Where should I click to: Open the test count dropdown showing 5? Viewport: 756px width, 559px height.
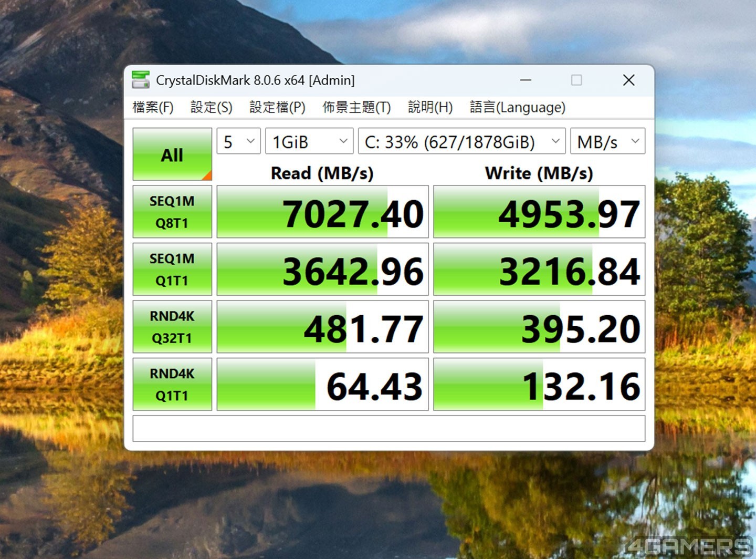click(239, 141)
